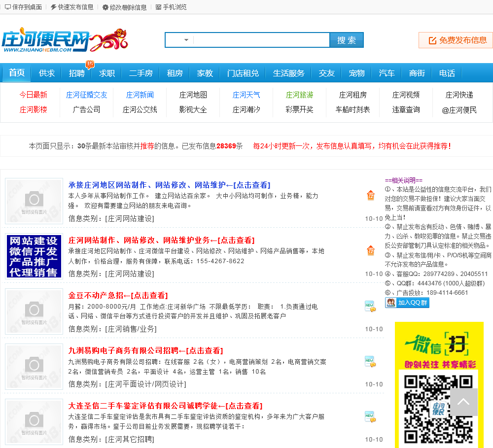Click the 影视大全 link
Viewport: 493px width, 448px height.
[193, 109]
